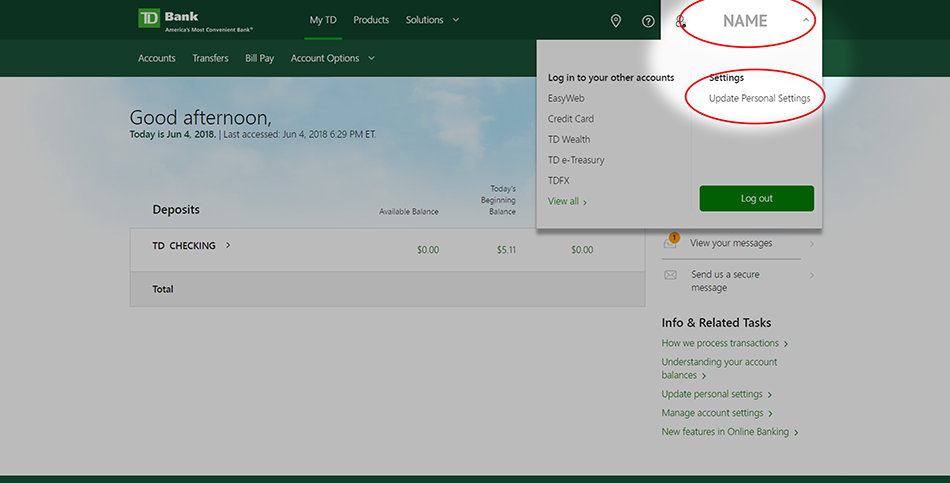Open New features in Online Banking link
This screenshot has height=483, width=950.
coord(730,431)
